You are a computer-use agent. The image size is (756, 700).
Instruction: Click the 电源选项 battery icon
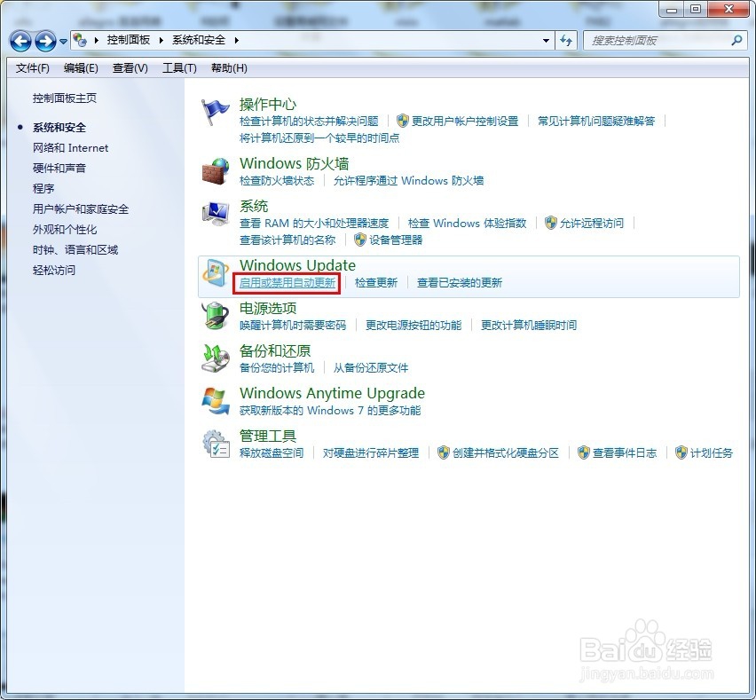215,316
